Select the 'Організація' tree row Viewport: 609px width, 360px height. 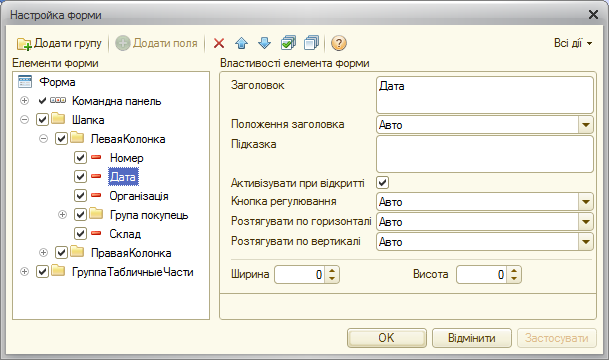click(139, 196)
